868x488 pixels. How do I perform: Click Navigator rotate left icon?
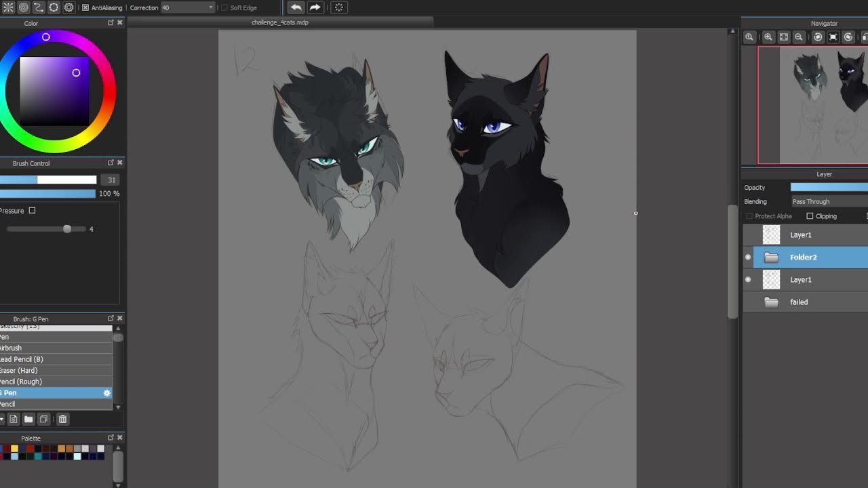pos(818,37)
